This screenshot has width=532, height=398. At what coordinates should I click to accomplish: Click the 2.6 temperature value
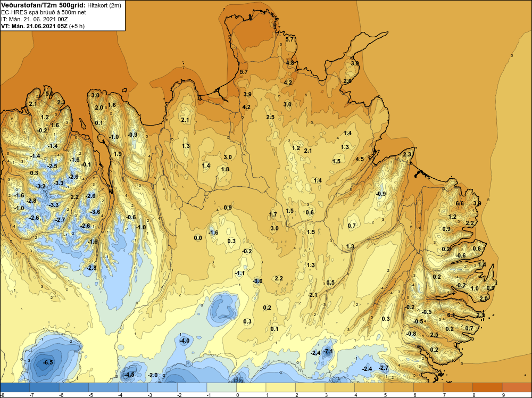[x=347, y=81]
